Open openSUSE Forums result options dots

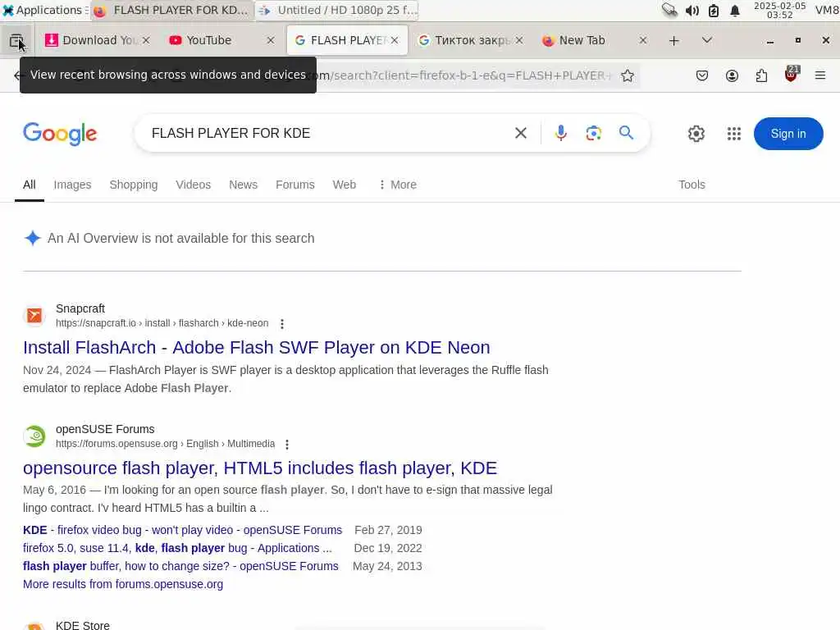287,444
